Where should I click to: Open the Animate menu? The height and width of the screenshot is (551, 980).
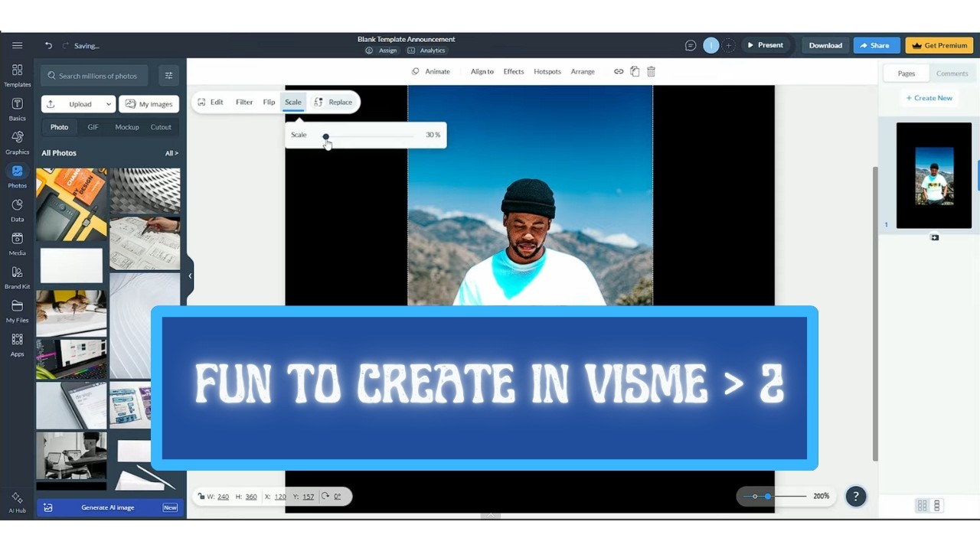pos(430,71)
